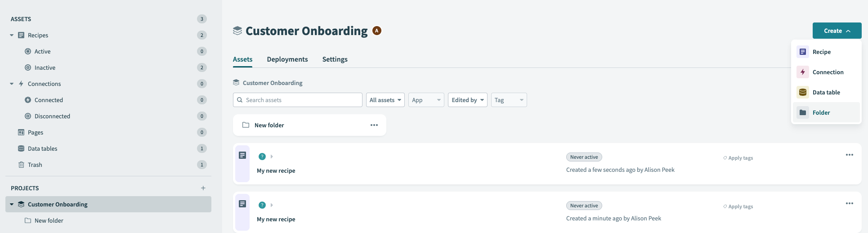The image size is (868, 233).
Task: Click the Create button
Action: click(837, 31)
